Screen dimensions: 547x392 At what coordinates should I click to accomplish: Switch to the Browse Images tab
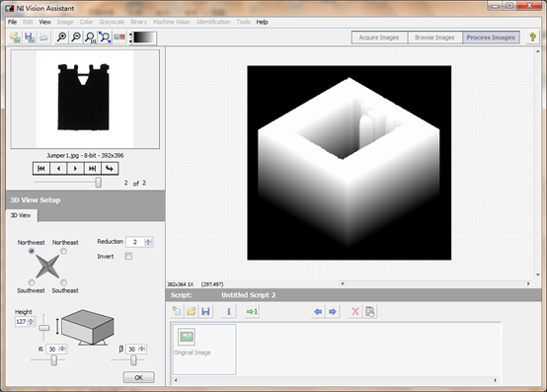coord(434,38)
